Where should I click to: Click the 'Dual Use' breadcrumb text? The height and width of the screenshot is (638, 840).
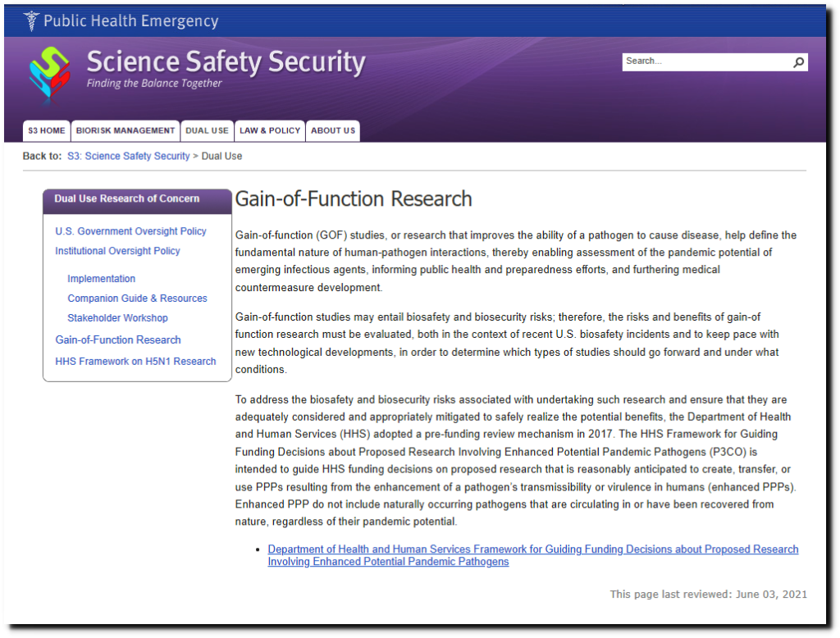[x=221, y=156]
